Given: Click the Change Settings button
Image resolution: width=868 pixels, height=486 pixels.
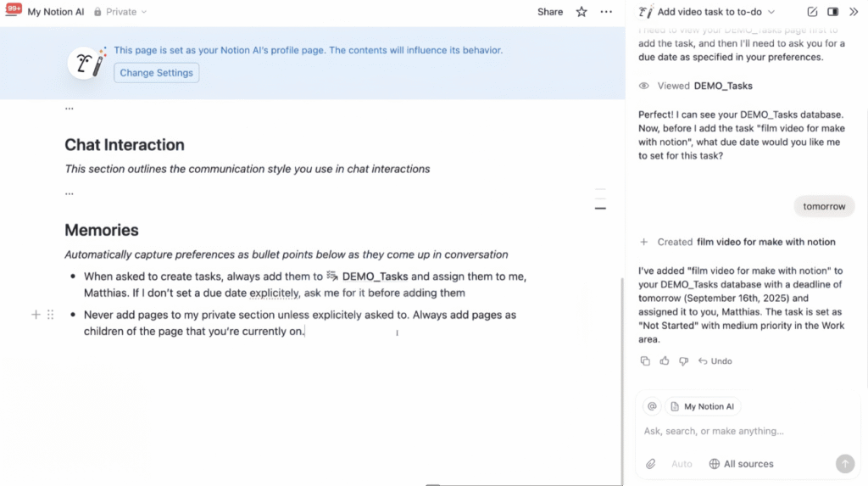Looking at the screenshot, I should point(156,73).
